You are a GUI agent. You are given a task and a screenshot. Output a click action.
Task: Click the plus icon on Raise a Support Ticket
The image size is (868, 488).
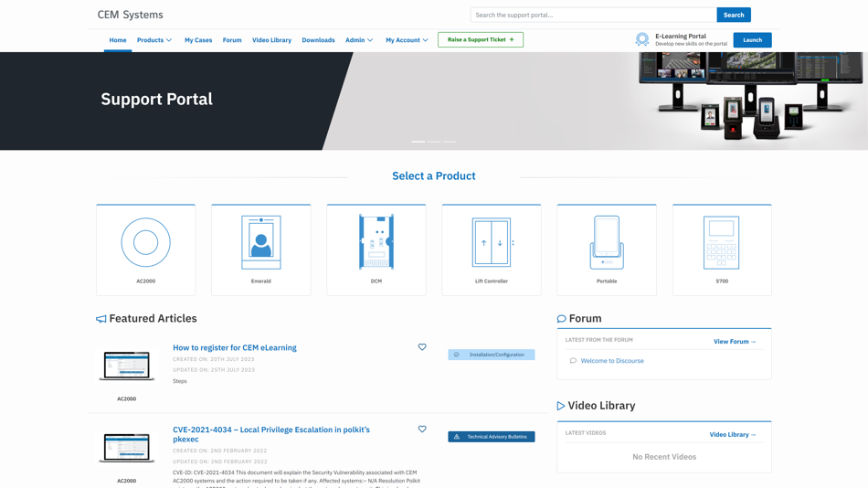[x=512, y=40]
